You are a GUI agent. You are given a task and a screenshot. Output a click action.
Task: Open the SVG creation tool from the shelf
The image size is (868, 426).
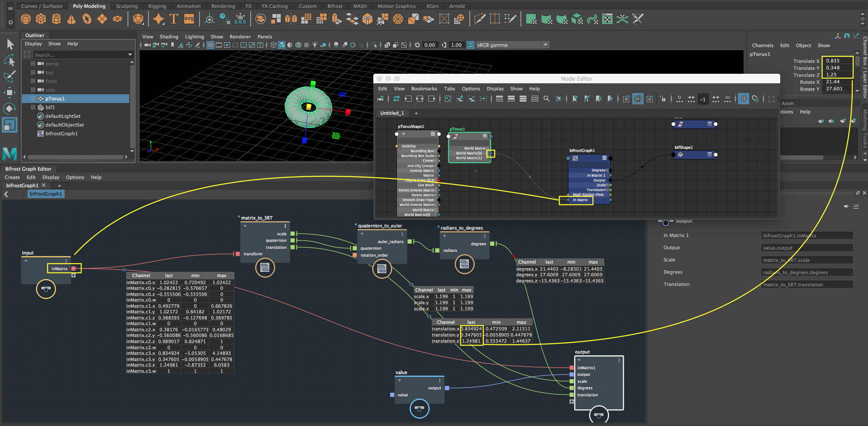[x=189, y=19]
